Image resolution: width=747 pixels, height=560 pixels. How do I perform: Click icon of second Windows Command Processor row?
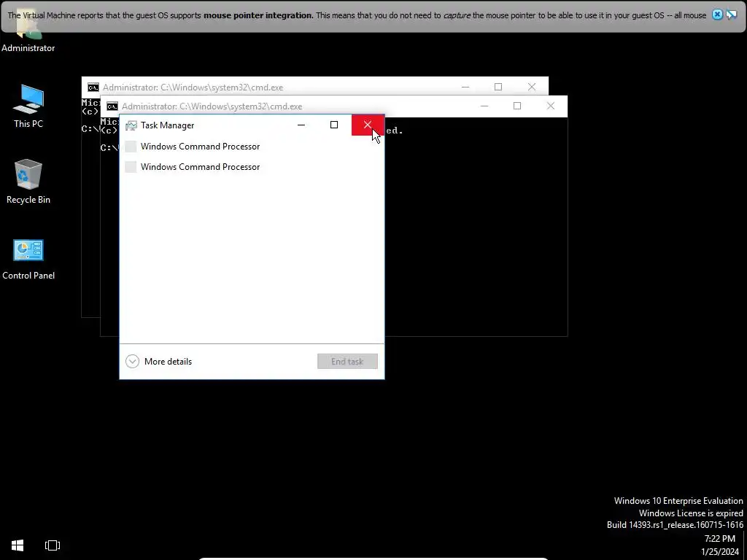coord(131,167)
